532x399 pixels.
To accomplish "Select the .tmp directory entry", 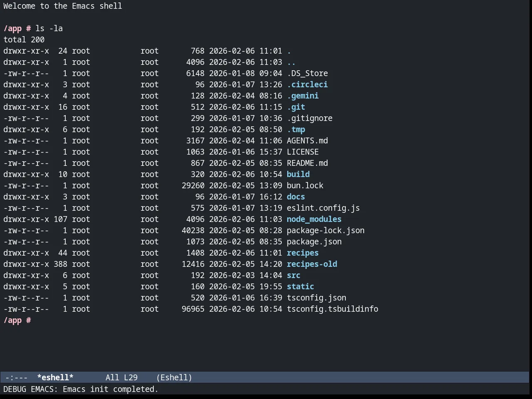I will [x=296, y=129].
